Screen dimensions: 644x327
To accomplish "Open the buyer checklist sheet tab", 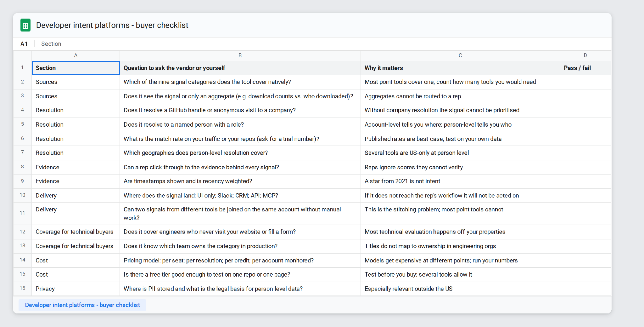I will pyautogui.click(x=82, y=305).
